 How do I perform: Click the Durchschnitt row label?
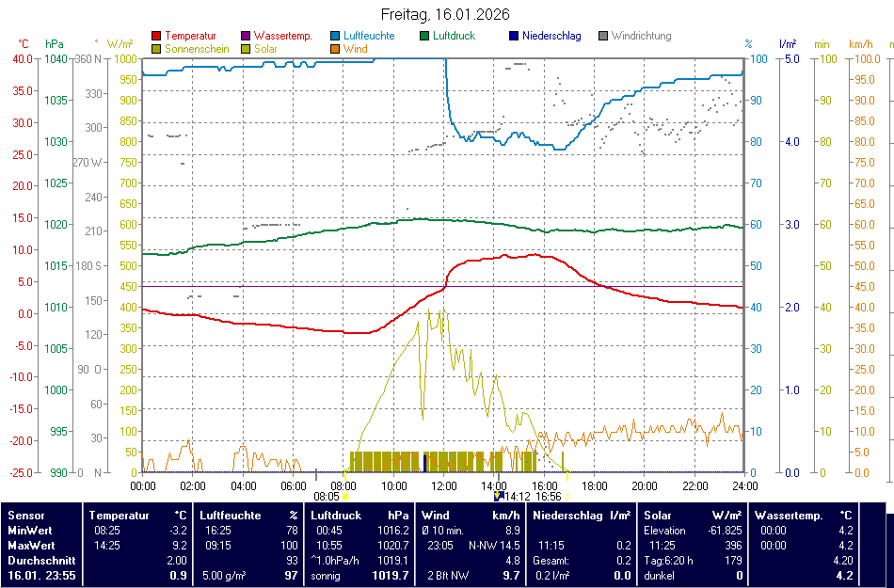pos(38,560)
